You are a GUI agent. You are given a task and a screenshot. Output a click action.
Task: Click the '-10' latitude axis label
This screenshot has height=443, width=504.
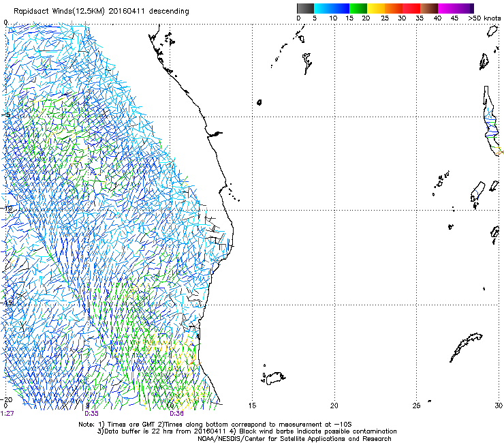7,208
